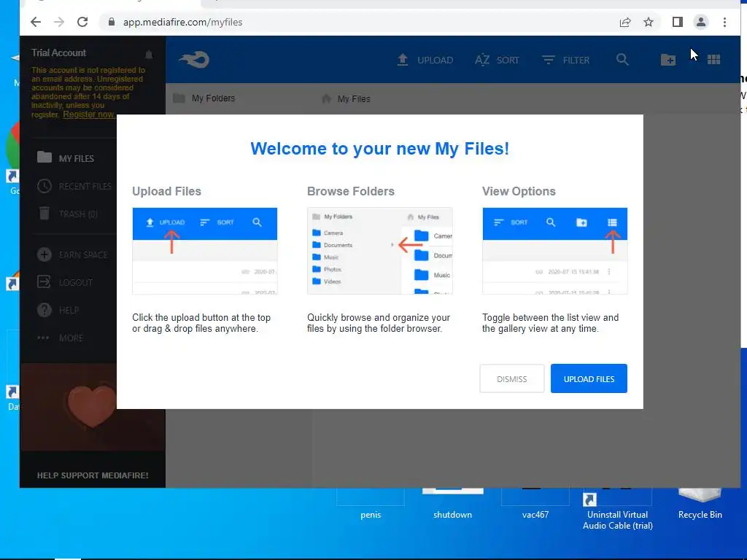Image resolution: width=747 pixels, height=560 pixels.
Task: Select the vac467 desktop icon
Action: pyautogui.click(x=535, y=504)
